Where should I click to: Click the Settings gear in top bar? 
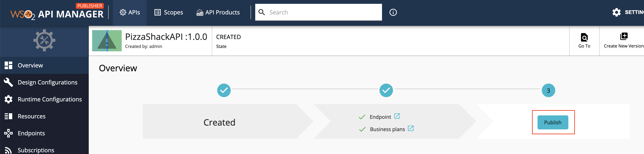pos(617,12)
